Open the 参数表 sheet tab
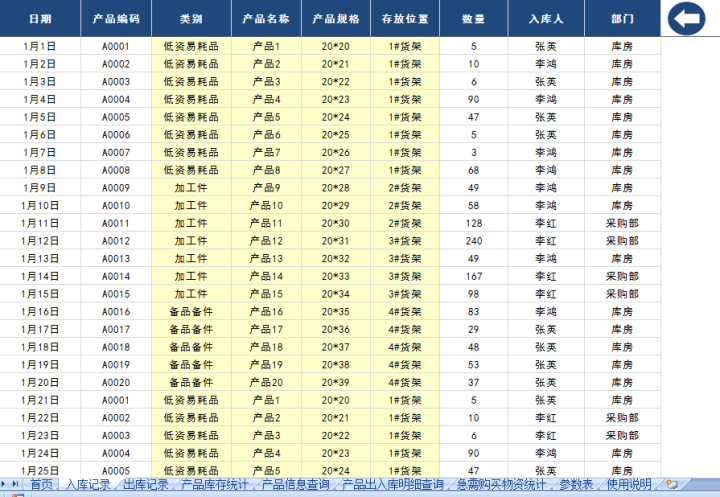720x497 pixels. point(576,484)
